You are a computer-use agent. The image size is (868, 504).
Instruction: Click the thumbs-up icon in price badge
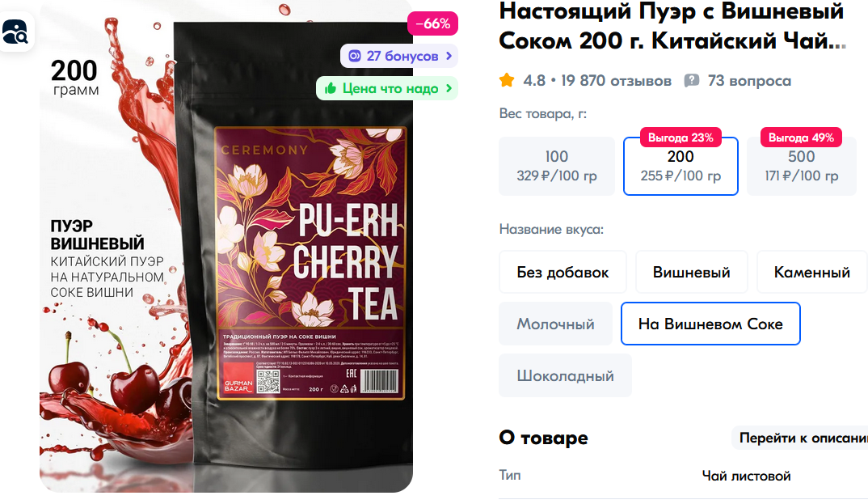(331, 89)
